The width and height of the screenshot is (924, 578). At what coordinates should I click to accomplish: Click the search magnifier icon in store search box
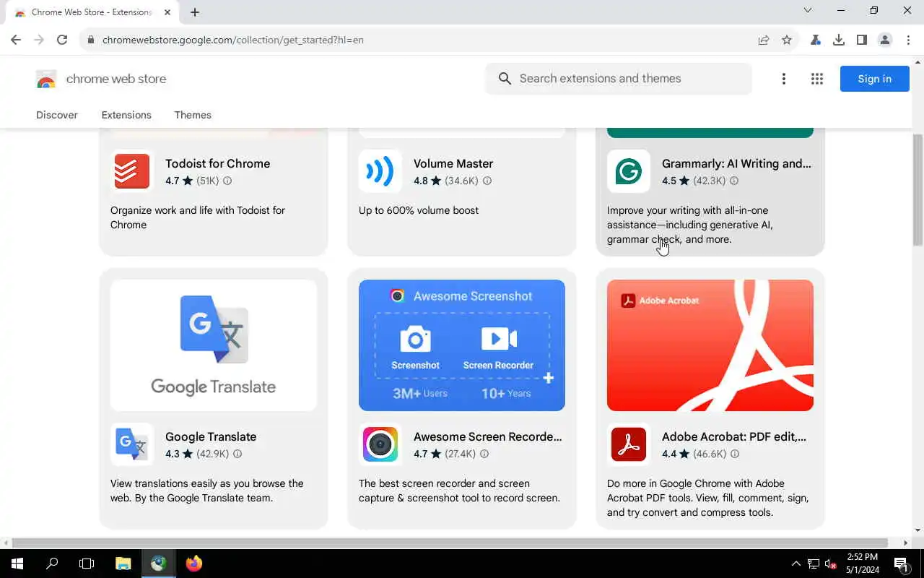click(x=505, y=79)
